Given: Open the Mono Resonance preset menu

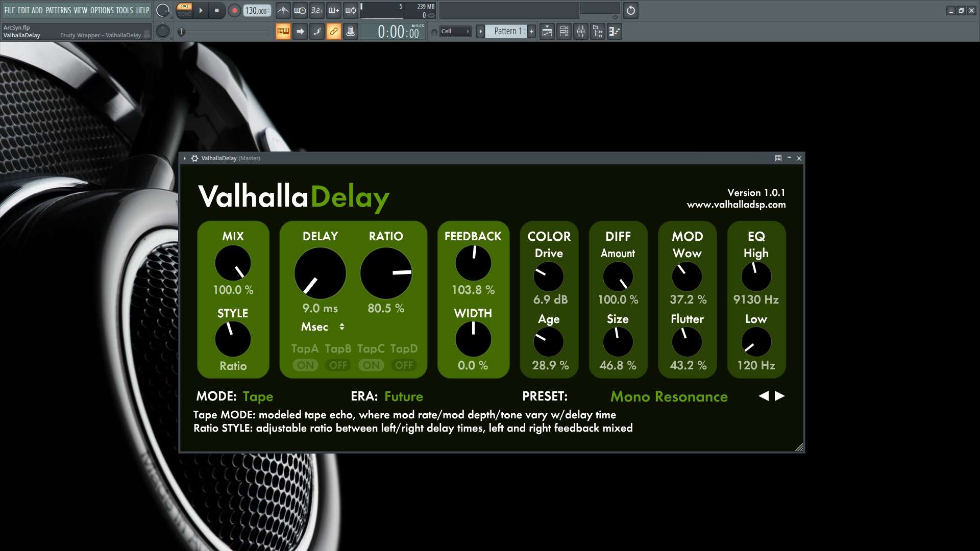Looking at the screenshot, I should (x=669, y=396).
